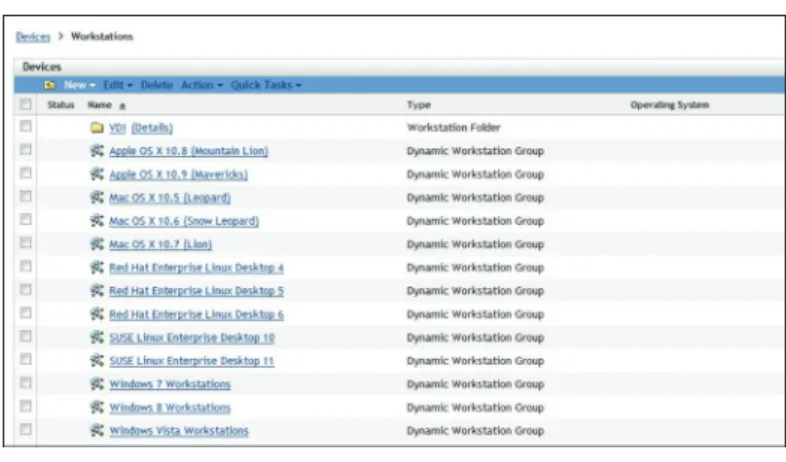Open Windows 7 Workstations group link
This screenshot has height=462, width=786.
pos(170,384)
